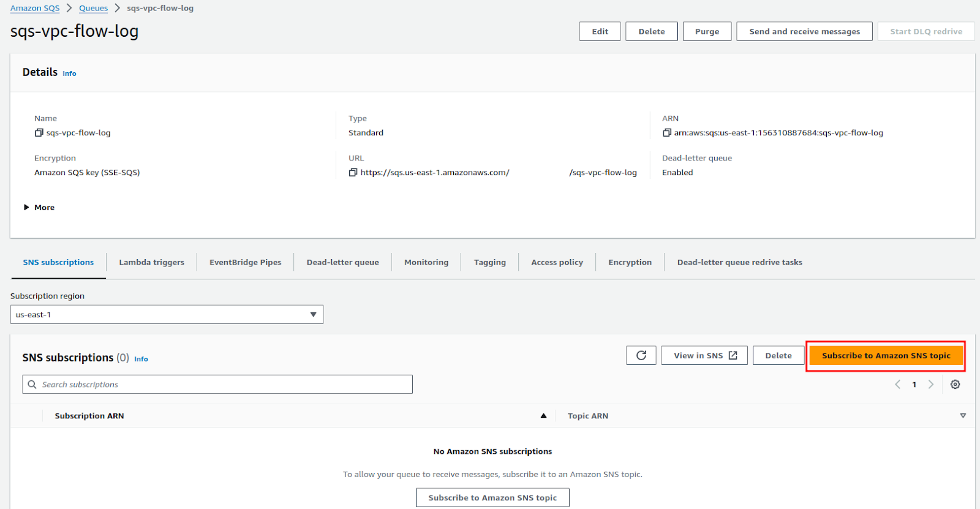Click Delete in SNS subscriptions panel

tap(778, 355)
